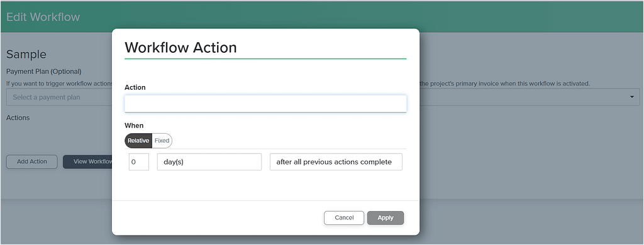The height and width of the screenshot is (245, 644).
Task: Click the payment plan dropdown arrow
Action: 631,97
